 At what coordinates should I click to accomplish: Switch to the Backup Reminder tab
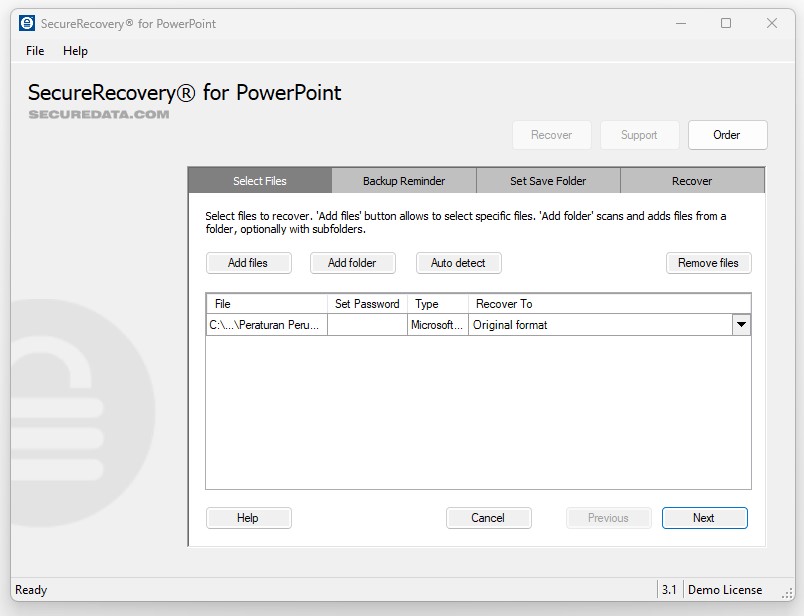[403, 180]
